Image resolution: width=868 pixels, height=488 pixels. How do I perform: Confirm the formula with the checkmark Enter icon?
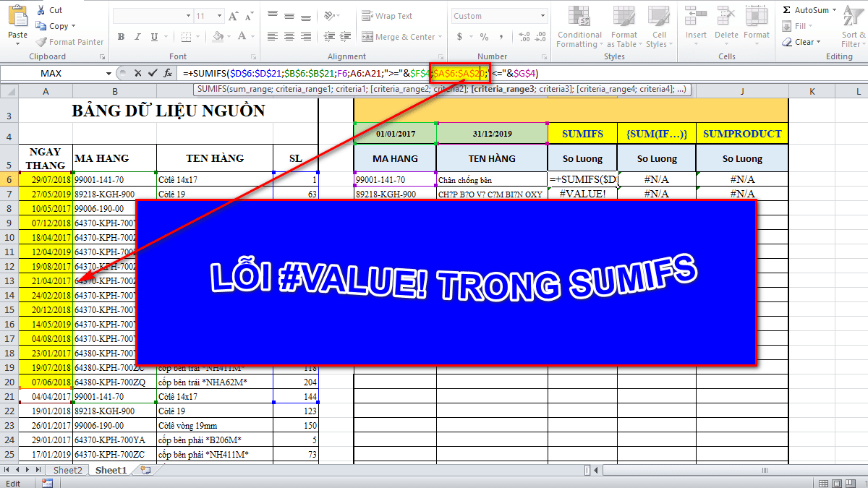[x=152, y=73]
